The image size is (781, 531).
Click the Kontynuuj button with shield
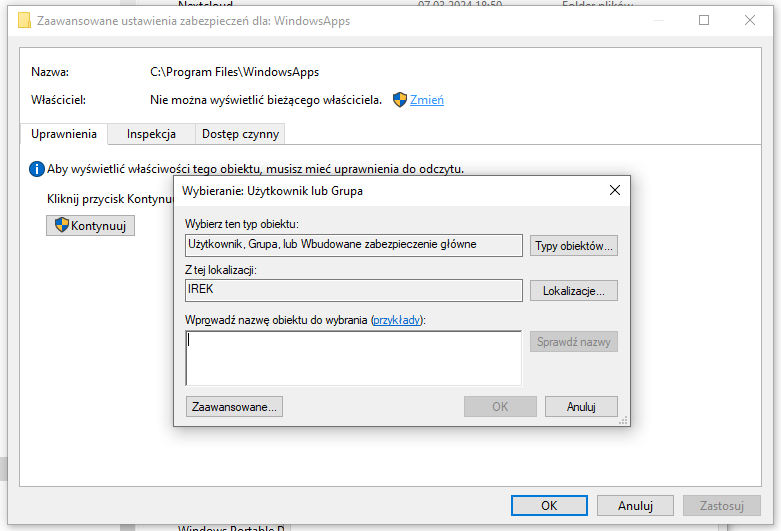coord(90,226)
